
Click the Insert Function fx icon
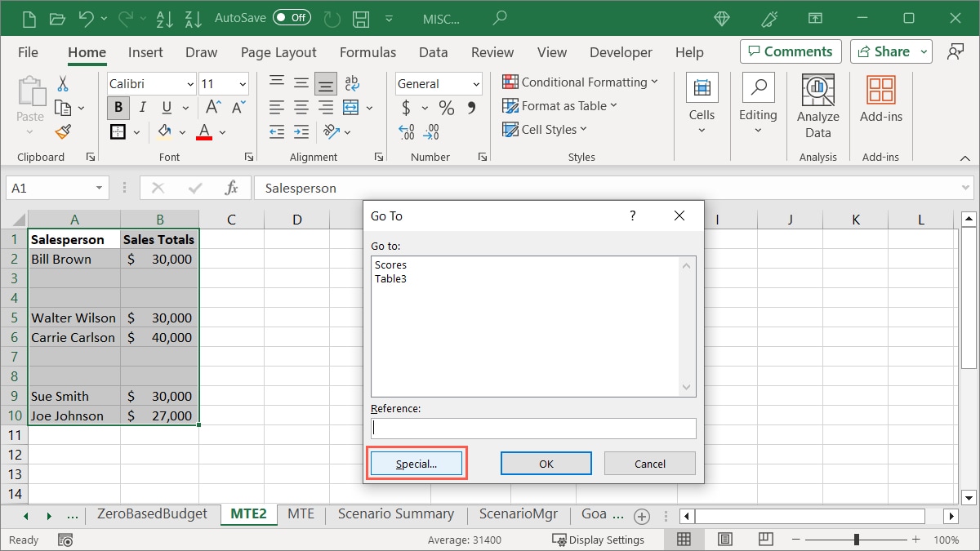point(231,188)
